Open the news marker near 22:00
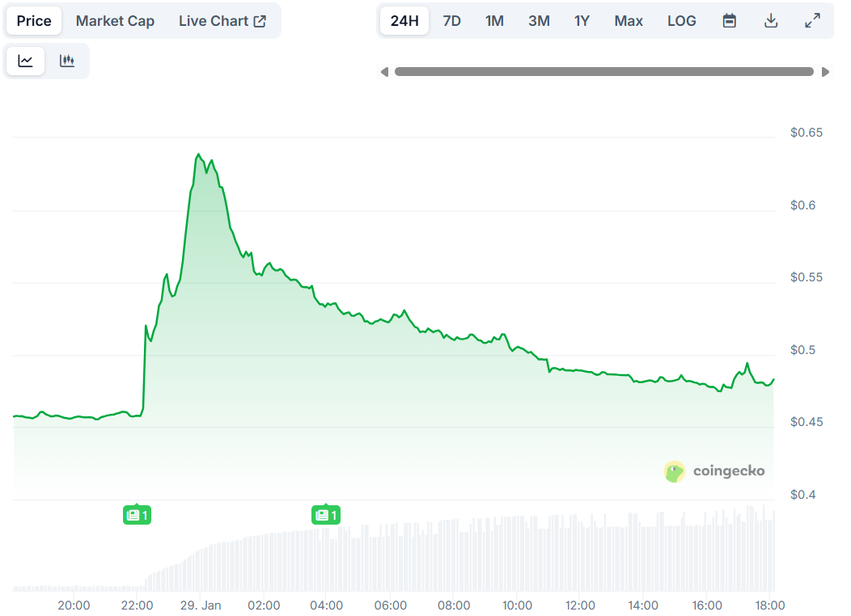851x616 pixels. 137,515
